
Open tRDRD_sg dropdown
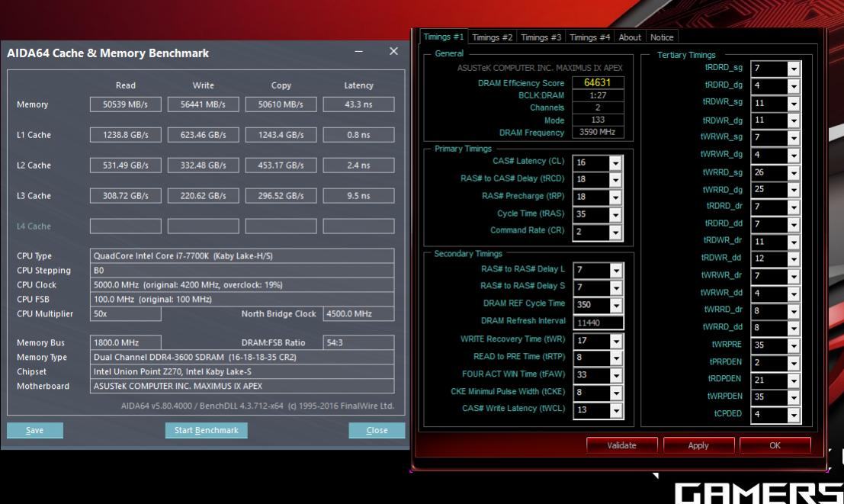(x=794, y=69)
